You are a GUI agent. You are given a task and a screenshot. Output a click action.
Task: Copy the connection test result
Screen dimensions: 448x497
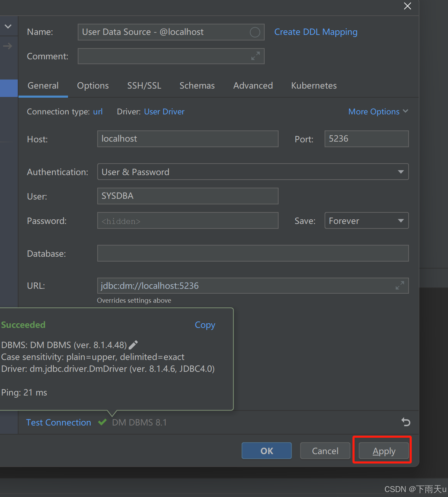(205, 325)
